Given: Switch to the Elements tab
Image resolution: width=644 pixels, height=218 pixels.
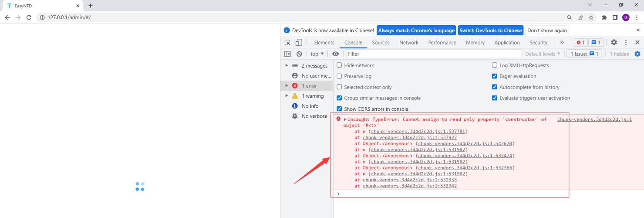Looking at the screenshot, I should click(324, 43).
